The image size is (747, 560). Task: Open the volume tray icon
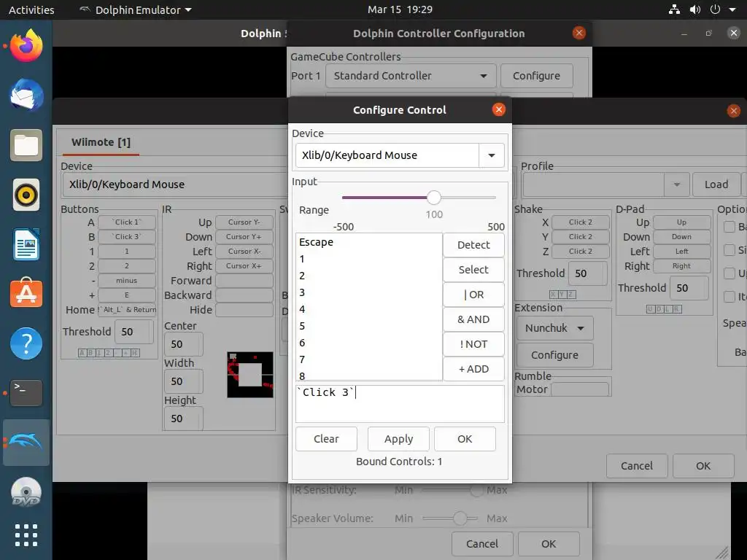695,9
